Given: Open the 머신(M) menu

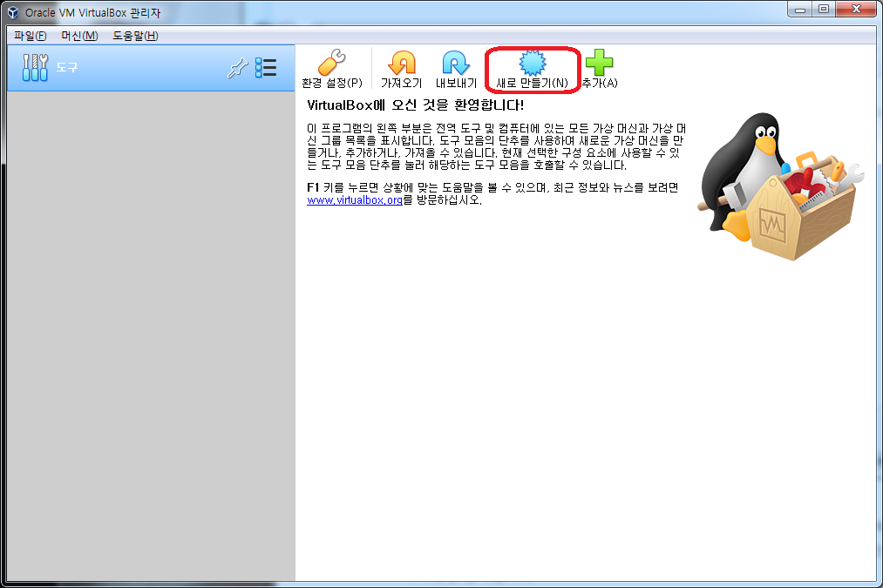Looking at the screenshot, I should pyautogui.click(x=79, y=36).
